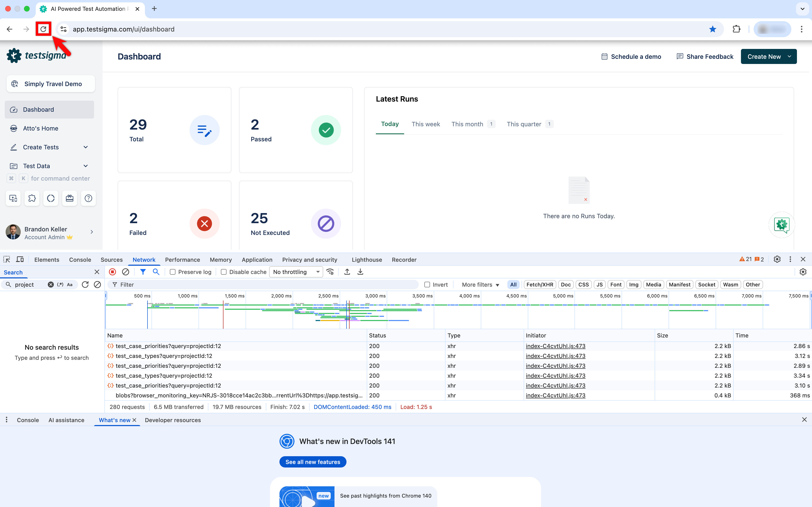The height and width of the screenshot is (507, 812).
Task: Check the Disable cache checkbox
Action: pos(224,272)
